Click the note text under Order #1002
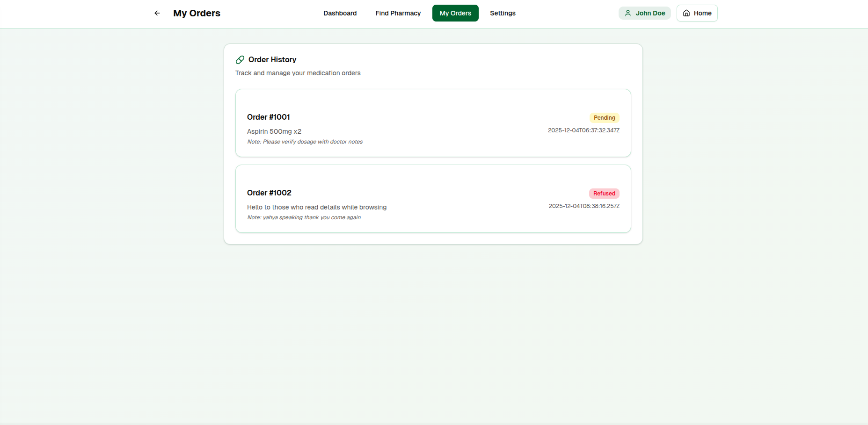Image resolution: width=868 pixels, height=425 pixels. [x=304, y=217]
